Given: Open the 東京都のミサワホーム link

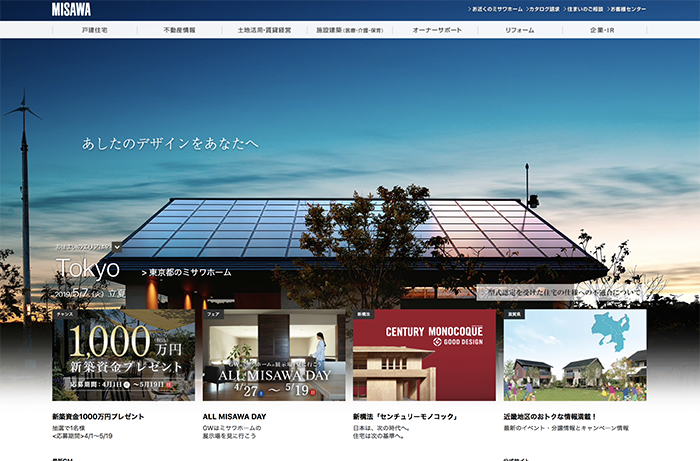Looking at the screenshot, I should click(186, 272).
